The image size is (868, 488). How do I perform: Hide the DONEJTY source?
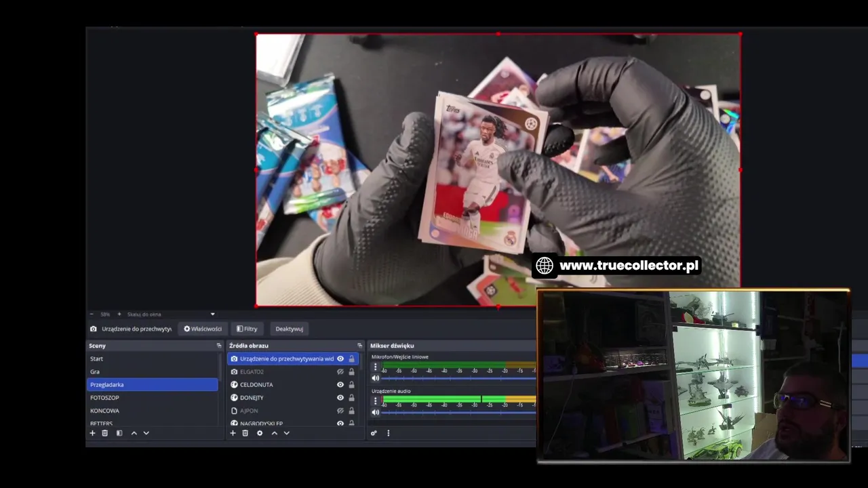(340, 397)
